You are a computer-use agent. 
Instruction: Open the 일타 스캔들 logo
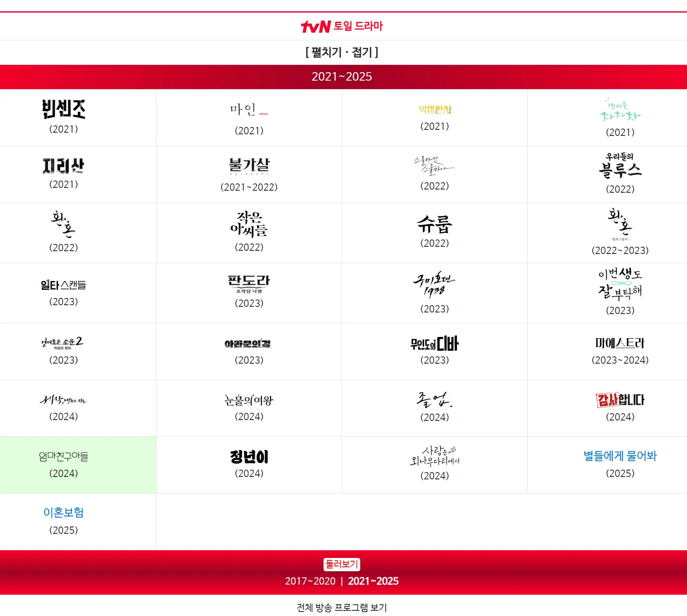(x=63, y=285)
